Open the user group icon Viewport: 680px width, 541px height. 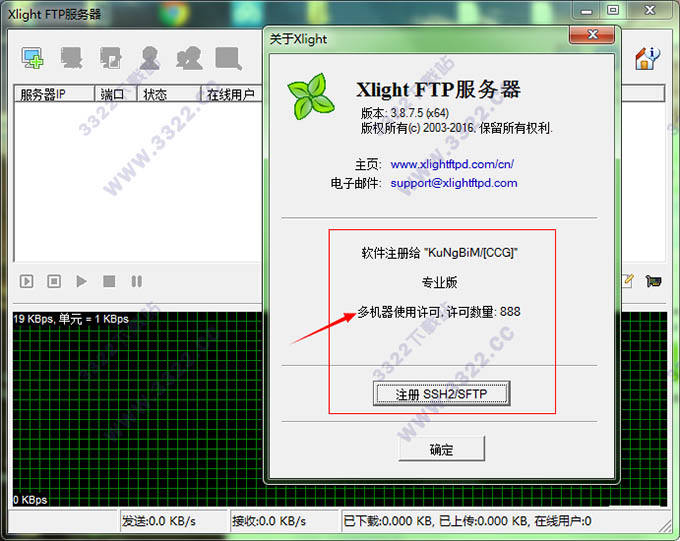(x=190, y=58)
